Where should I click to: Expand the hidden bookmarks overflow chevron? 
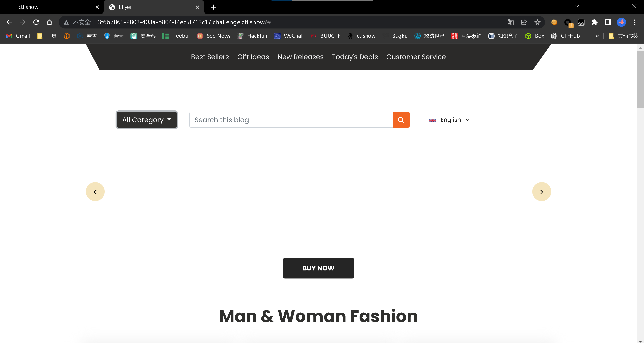click(x=597, y=36)
